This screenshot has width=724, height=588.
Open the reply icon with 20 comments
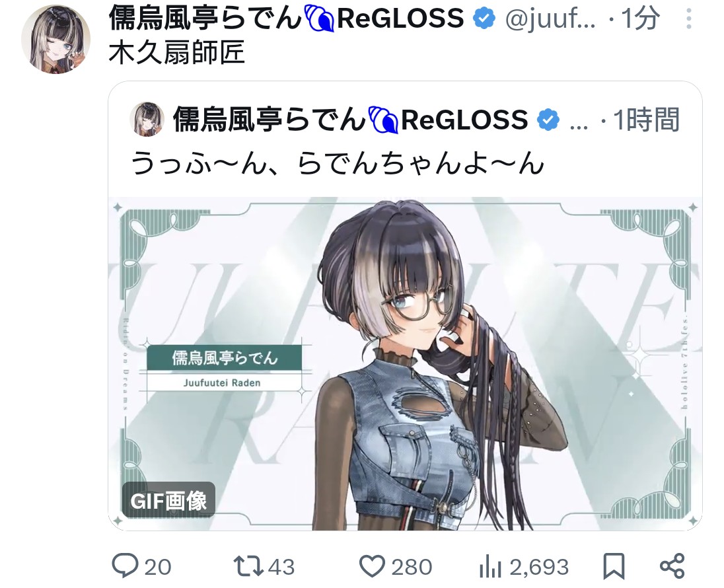click(x=125, y=566)
